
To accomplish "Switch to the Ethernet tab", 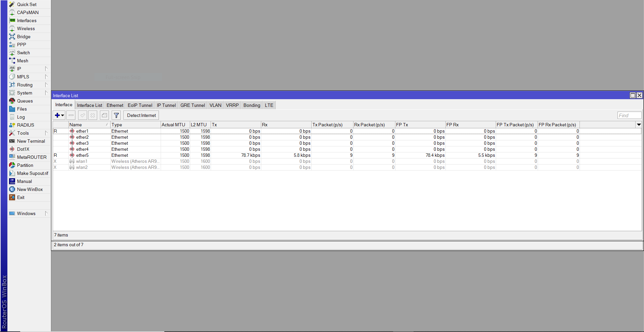I will [115, 105].
